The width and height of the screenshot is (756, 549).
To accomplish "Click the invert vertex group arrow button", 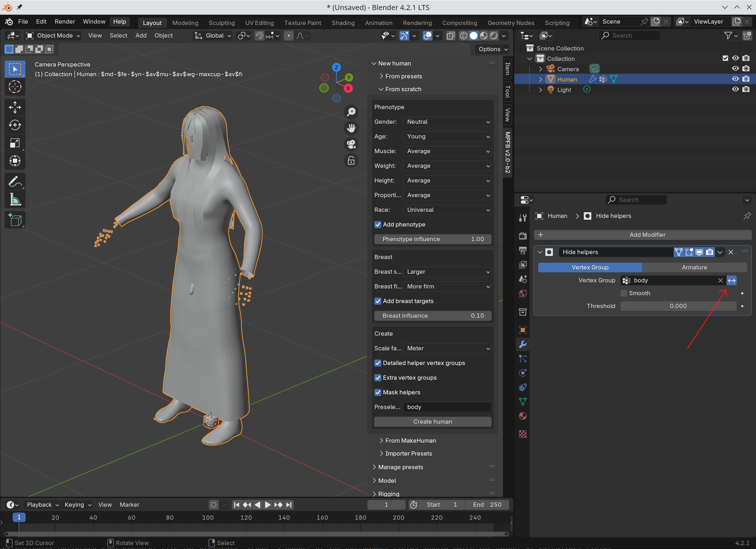I will [x=732, y=280].
